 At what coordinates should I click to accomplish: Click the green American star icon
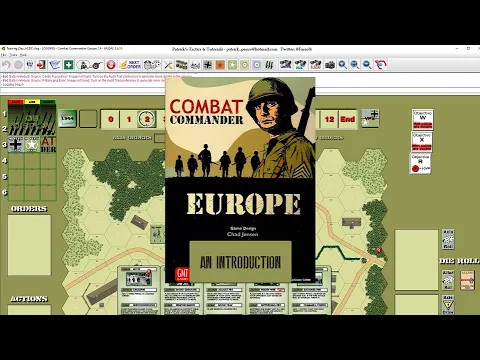coord(232,65)
